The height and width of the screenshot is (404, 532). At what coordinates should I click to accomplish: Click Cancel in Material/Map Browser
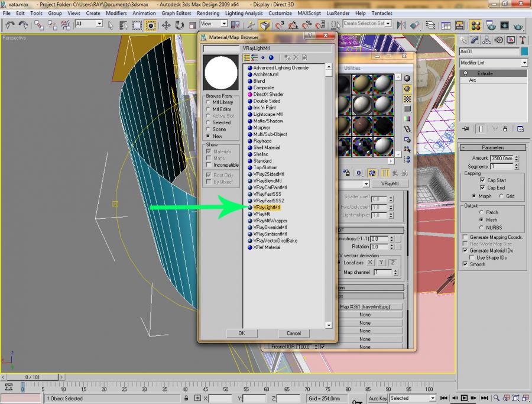pos(293,334)
